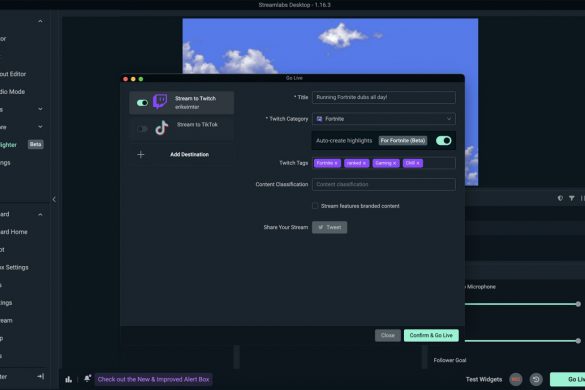This screenshot has height=390, width=585.
Task: Click the red REC record button
Action: [x=516, y=380]
